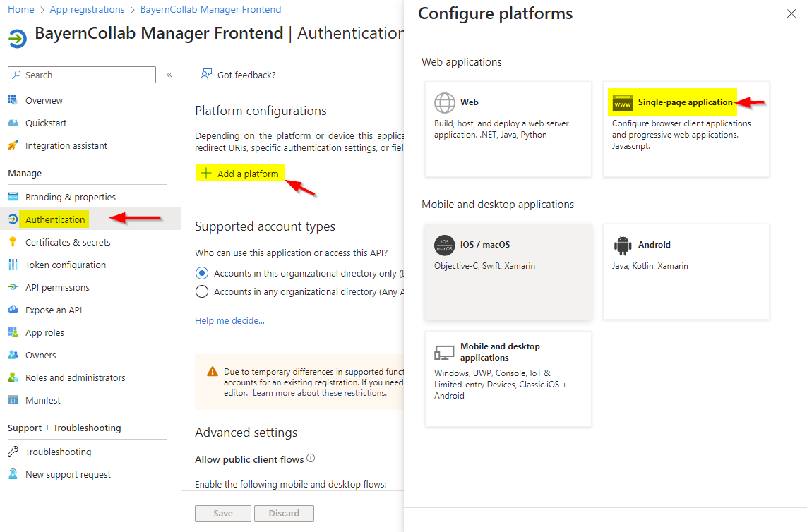Open Token configuration menu item
807x532 pixels.
[x=66, y=265]
